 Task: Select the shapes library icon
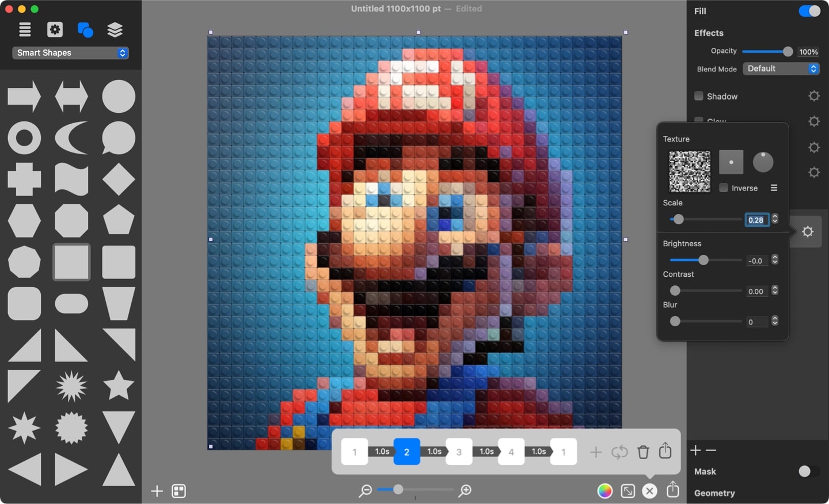click(85, 29)
